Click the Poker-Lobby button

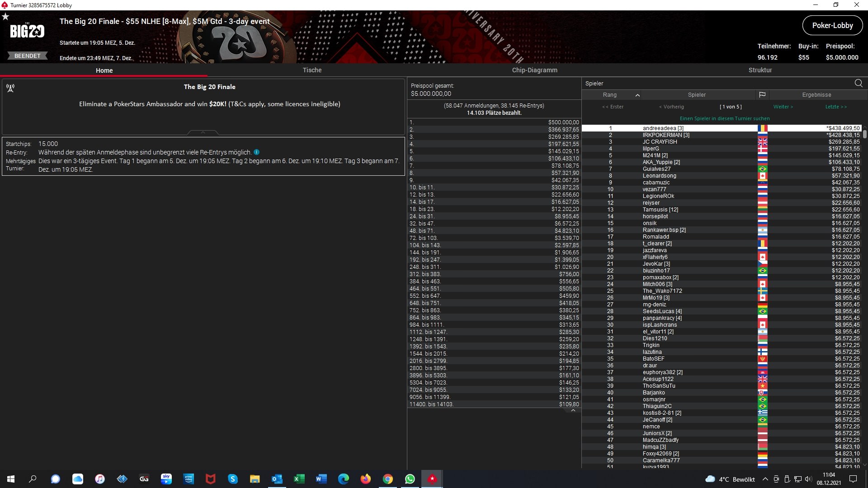pos(832,26)
